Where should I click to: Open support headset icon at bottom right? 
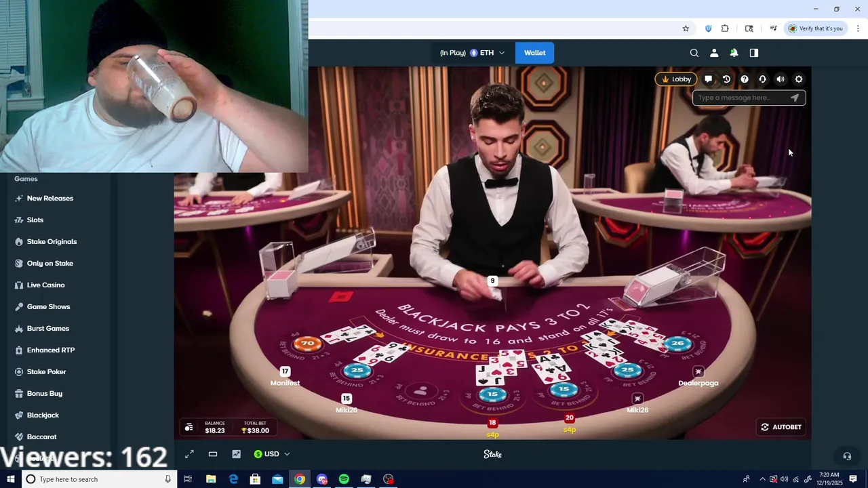(846, 456)
